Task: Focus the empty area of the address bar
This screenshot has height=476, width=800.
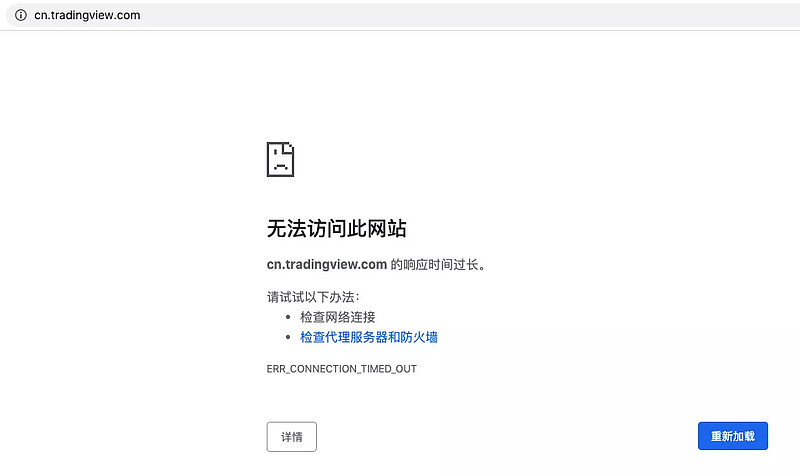Action: (x=469, y=15)
